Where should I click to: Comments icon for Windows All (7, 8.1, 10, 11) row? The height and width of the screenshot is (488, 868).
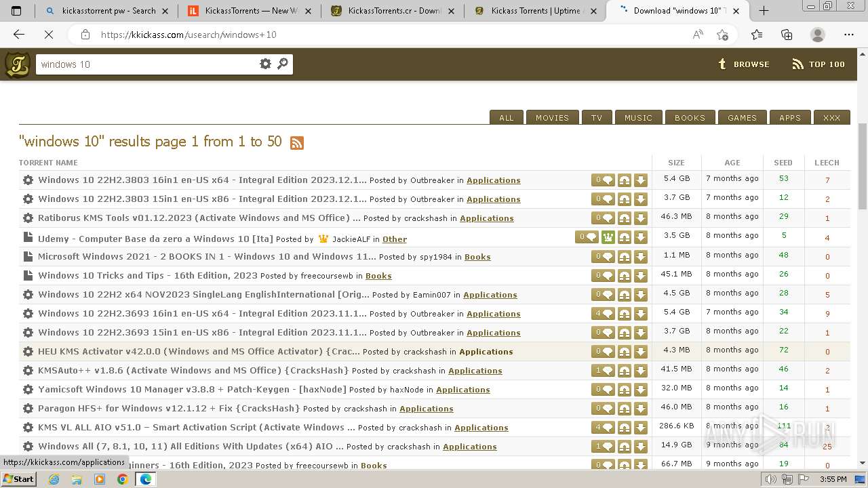[x=604, y=446]
